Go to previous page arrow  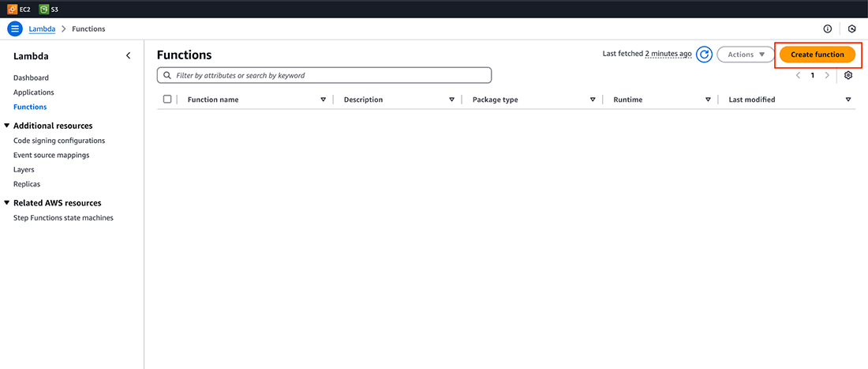[799, 75]
